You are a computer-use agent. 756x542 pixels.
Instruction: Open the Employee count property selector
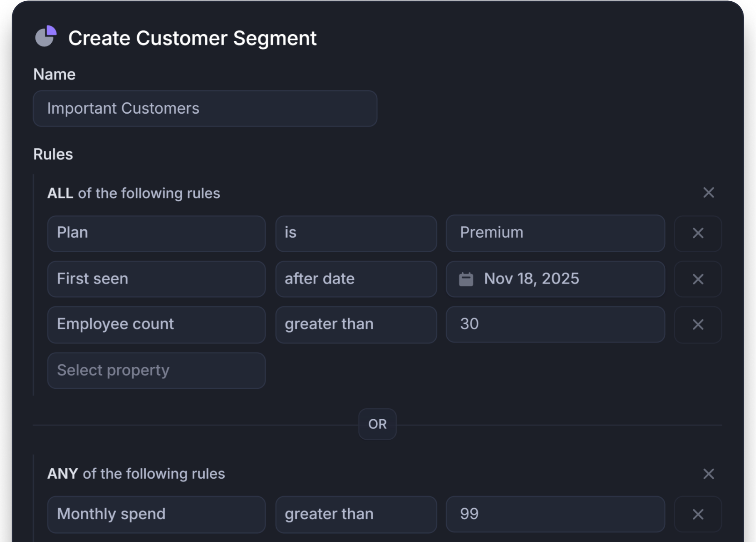156,325
